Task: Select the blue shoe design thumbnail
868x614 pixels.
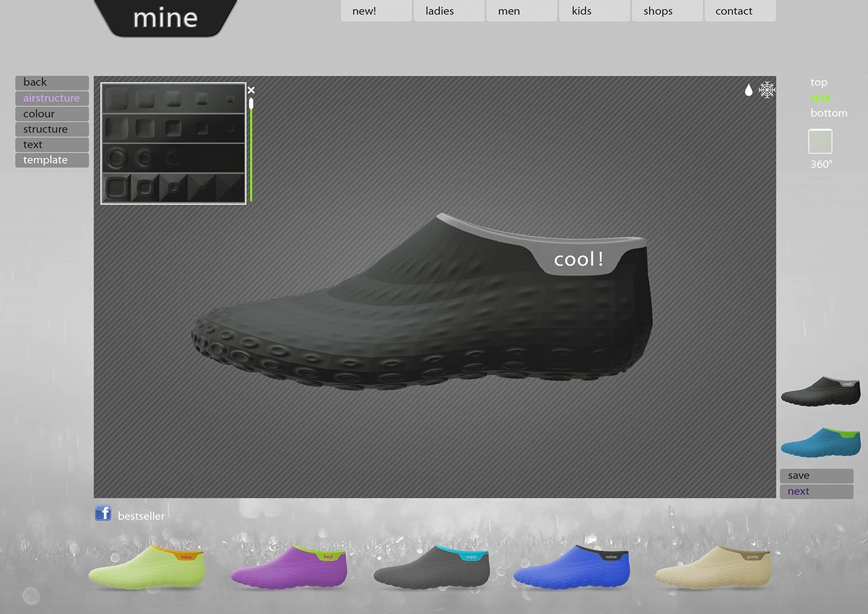Action: pos(820,442)
